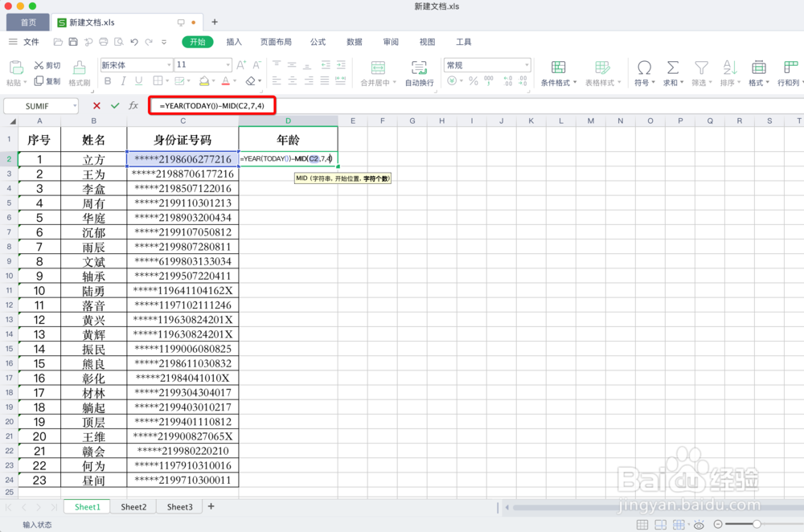Expand the cell borders dropdown arrow

(166, 81)
